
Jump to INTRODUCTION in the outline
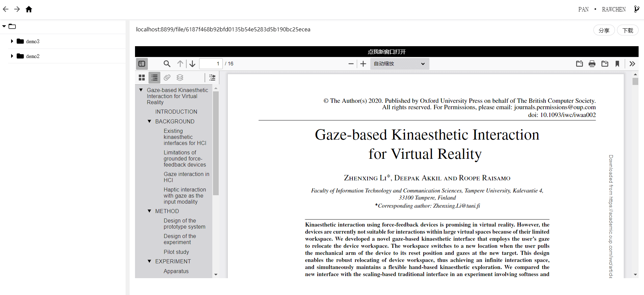176,112
